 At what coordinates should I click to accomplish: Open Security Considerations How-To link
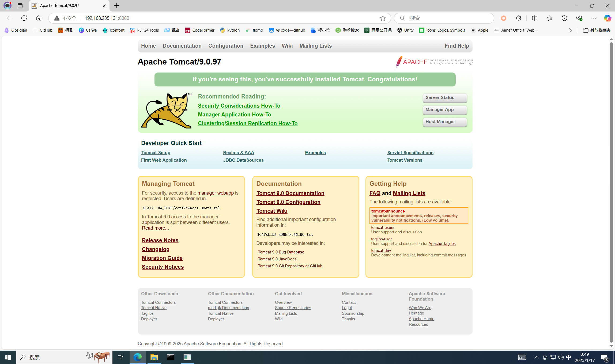coord(239,106)
